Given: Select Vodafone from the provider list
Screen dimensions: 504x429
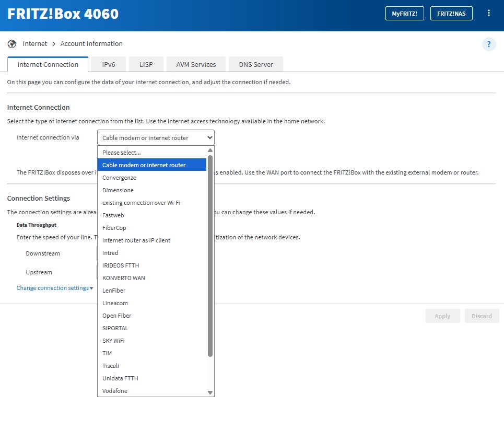Looking at the screenshot, I should pyautogui.click(x=115, y=391).
